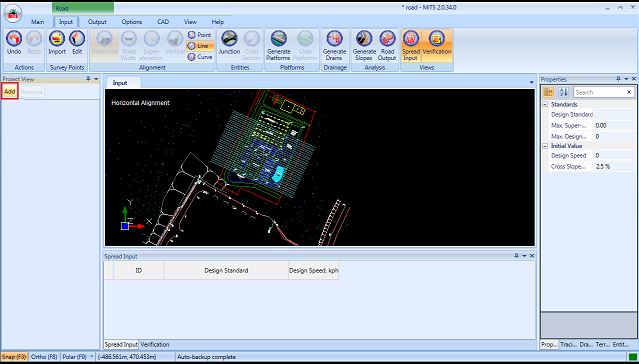Collapse the Standards property group
639x364 pixels.
point(545,104)
